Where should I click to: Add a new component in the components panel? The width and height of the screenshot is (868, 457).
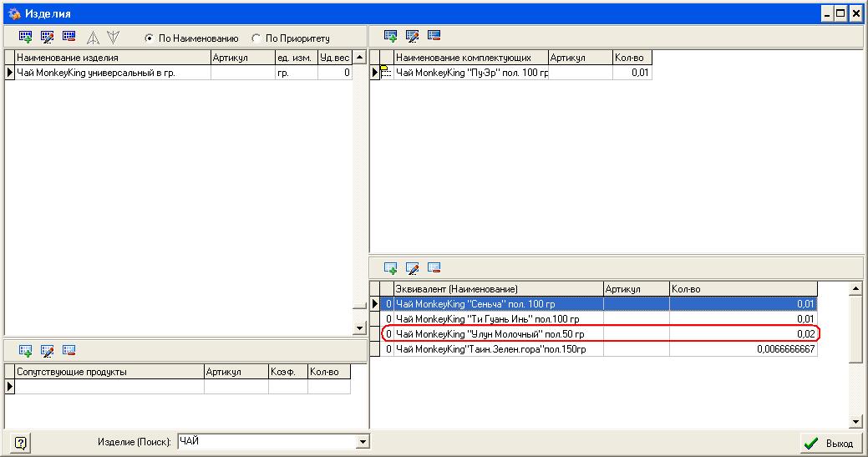point(390,36)
